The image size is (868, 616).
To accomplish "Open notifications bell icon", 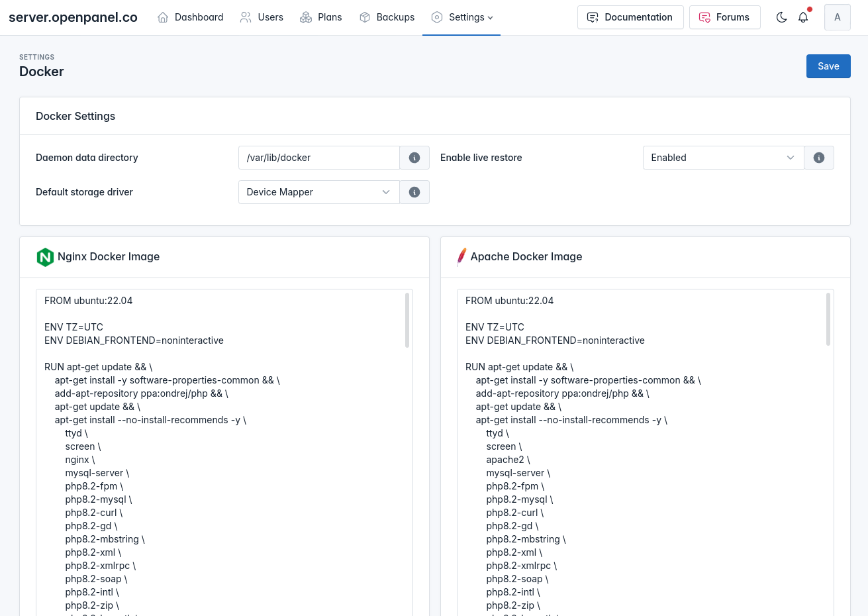I will coord(803,17).
